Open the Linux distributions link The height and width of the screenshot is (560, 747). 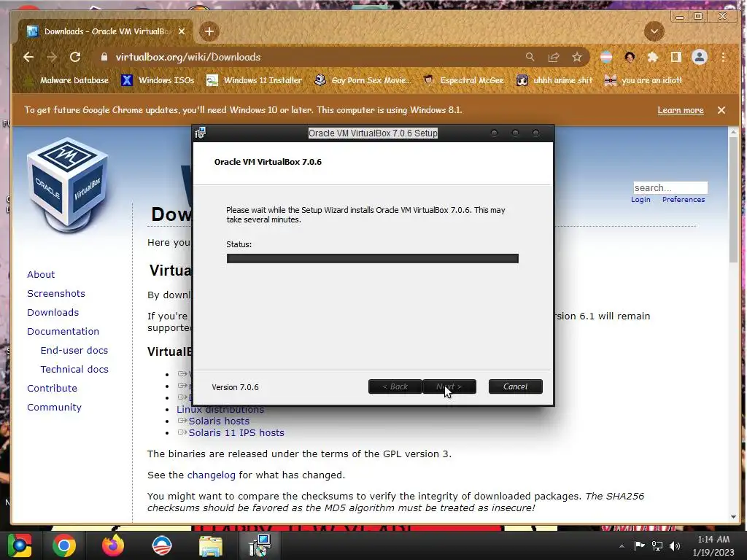(220, 410)
